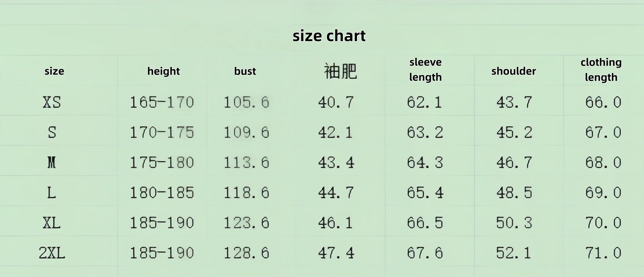The image size is (644, 277).
Task: Click the 2XL size row label
Action: tap(52, 253)
